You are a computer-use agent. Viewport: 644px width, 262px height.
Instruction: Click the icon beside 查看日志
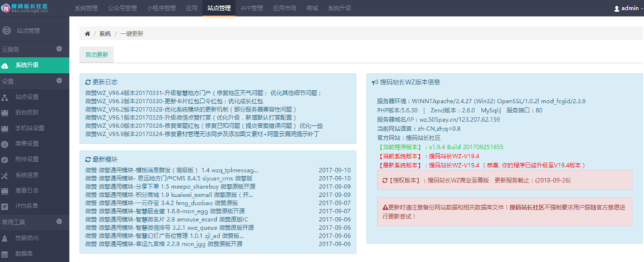click(x=5, y=190)
